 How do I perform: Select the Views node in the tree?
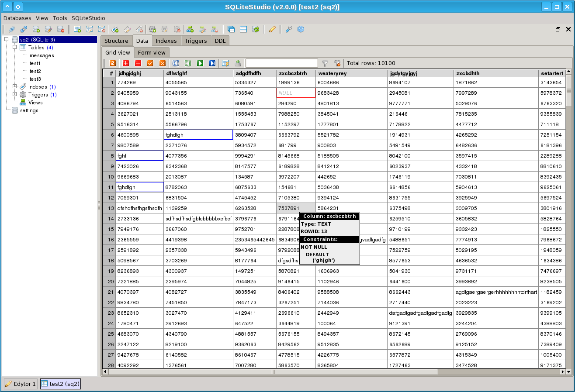click(35, 103)
